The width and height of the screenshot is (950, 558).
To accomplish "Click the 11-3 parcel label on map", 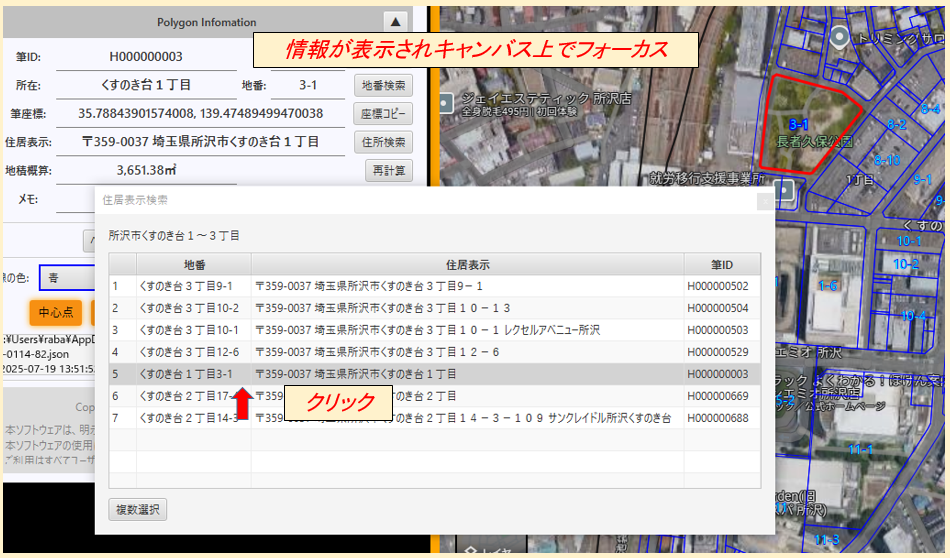I will [x=826, y=540].
